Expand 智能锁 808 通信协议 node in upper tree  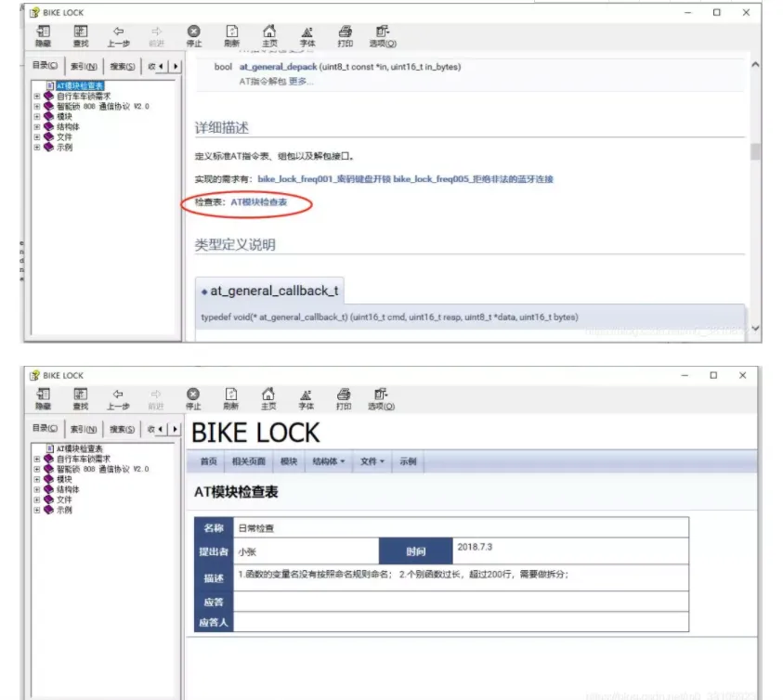[37, 107]
